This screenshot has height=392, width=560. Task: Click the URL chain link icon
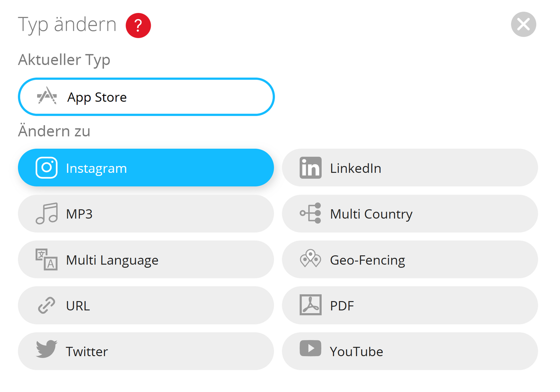(47, 305)
